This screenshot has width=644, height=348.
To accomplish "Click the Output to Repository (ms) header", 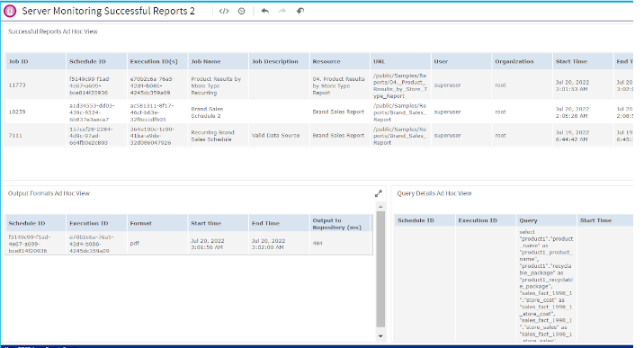I will pyautogui.click(x=340, y=223).
